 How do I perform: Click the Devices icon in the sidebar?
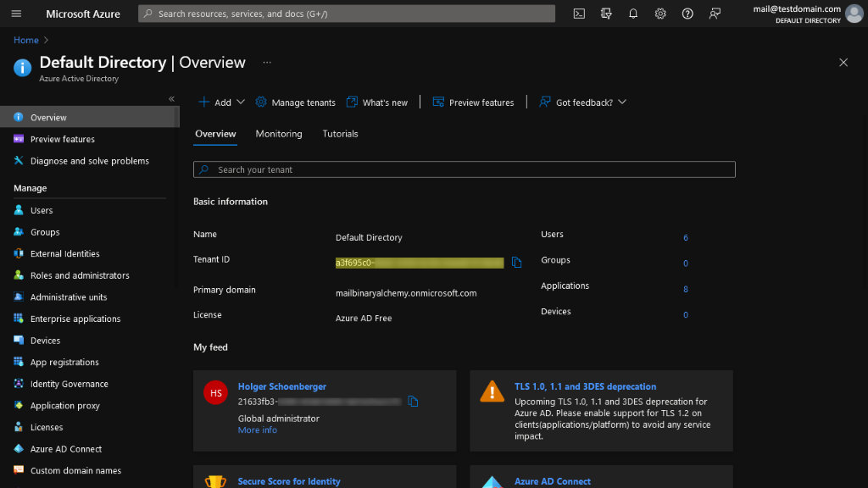(19, 341)
